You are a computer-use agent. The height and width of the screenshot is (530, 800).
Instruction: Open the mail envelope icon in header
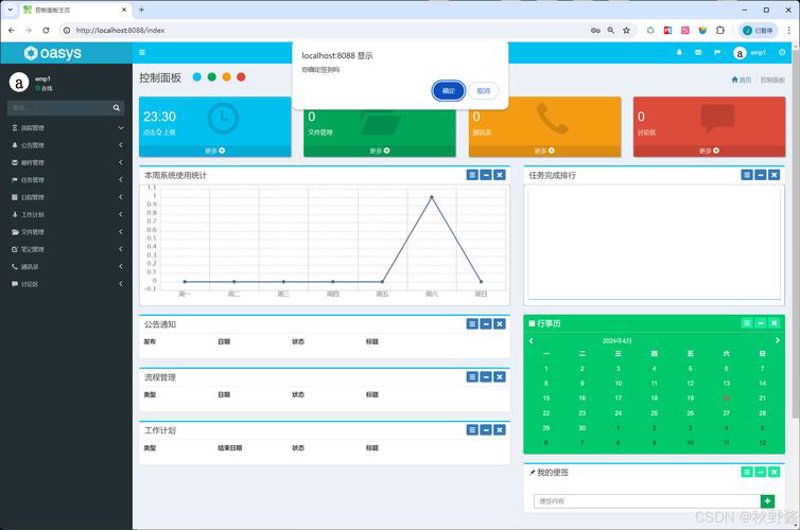coord(698,53)
